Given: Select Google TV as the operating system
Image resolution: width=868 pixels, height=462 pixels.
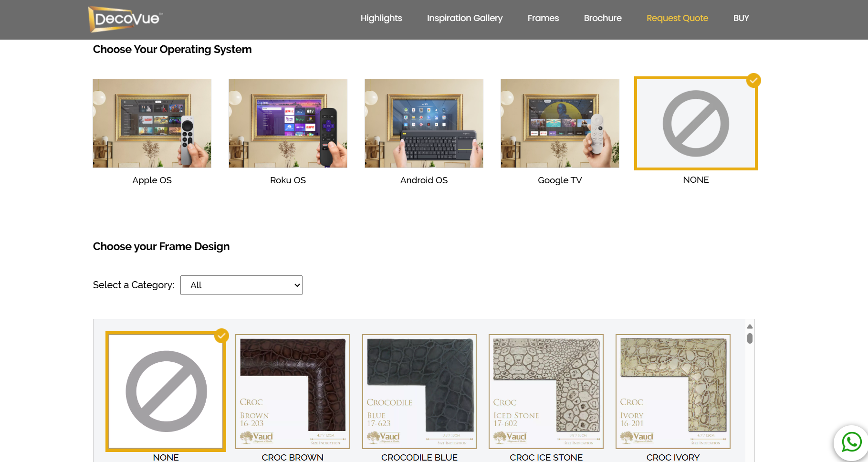Looking at the screenshot, I should pyautogui.click(x=560, y=123).
